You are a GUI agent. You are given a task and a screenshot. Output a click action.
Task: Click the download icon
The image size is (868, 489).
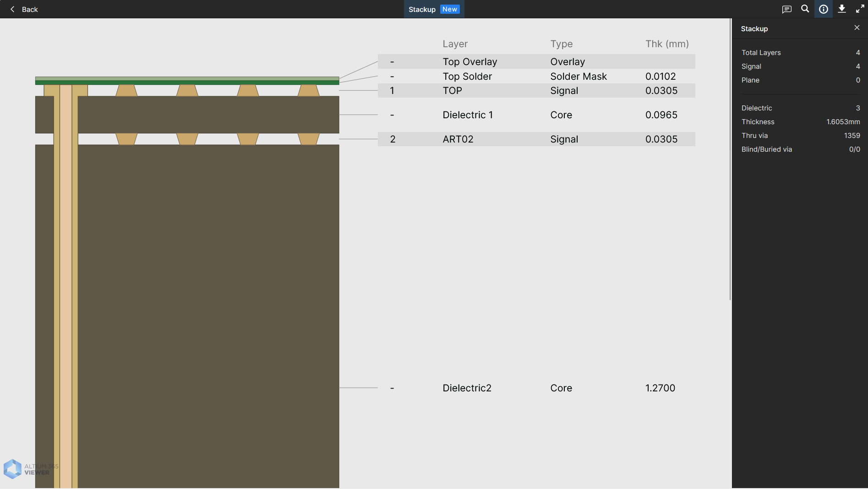(x=841, y=9)
